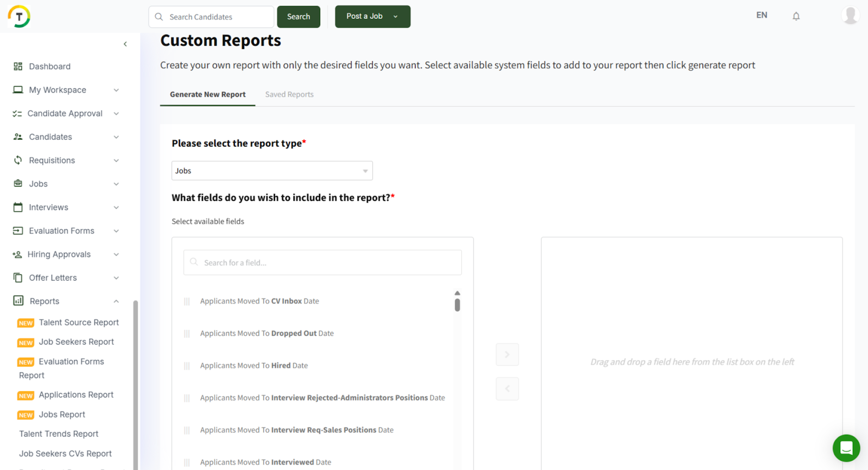Viewport: 868px width, 470px height.
Task: Click the notification bell icon
Action: pyautogui.click(x=796, y=16)
